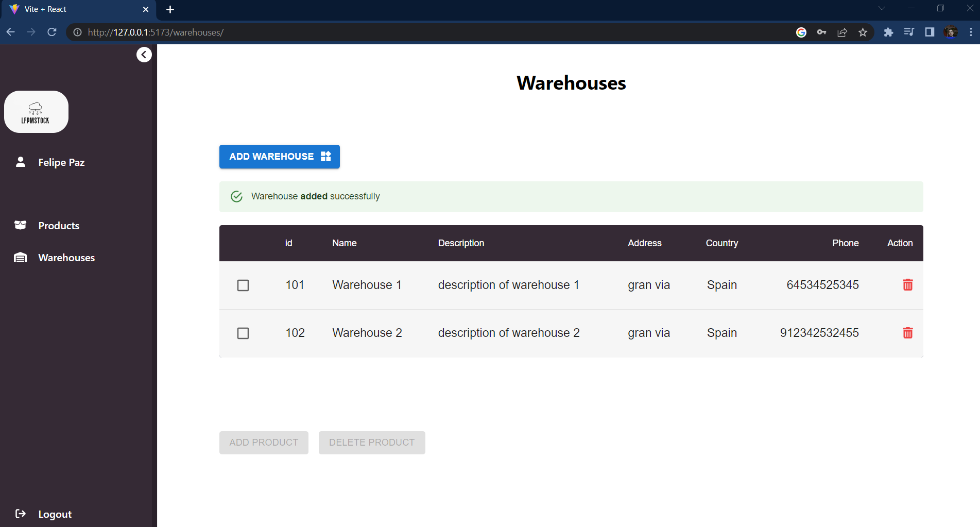This screenshot has height=527, width=980.
Task: Click the ADD PRODUCT button
Action: point(263,442)
